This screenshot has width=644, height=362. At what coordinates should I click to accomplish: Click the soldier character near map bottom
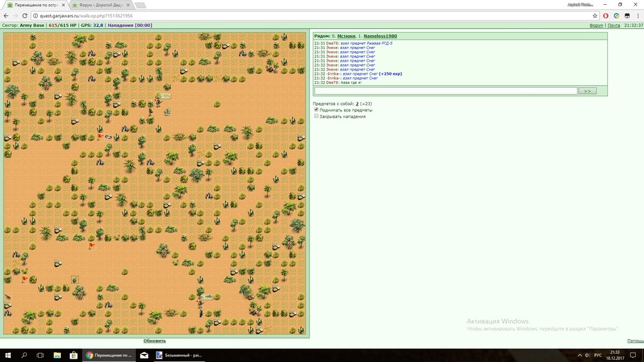click(200, 304)
